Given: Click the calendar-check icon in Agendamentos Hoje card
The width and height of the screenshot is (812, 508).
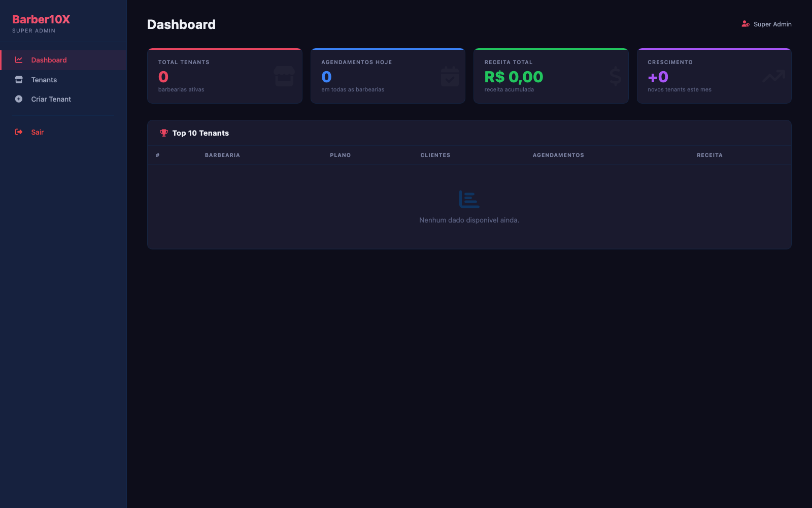Looking at the screenshot, I should [450, 76].
